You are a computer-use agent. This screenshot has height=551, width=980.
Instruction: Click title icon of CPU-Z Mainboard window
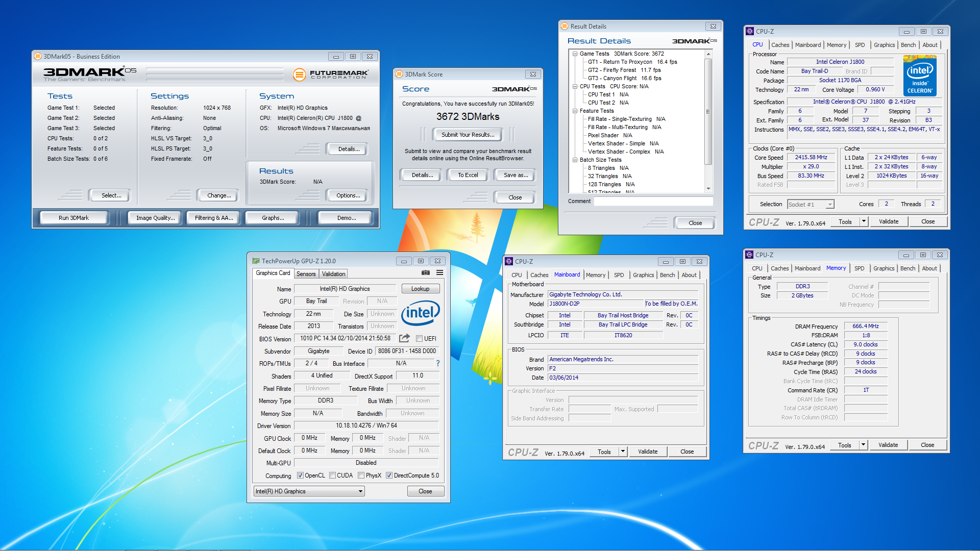click(509, 261)
